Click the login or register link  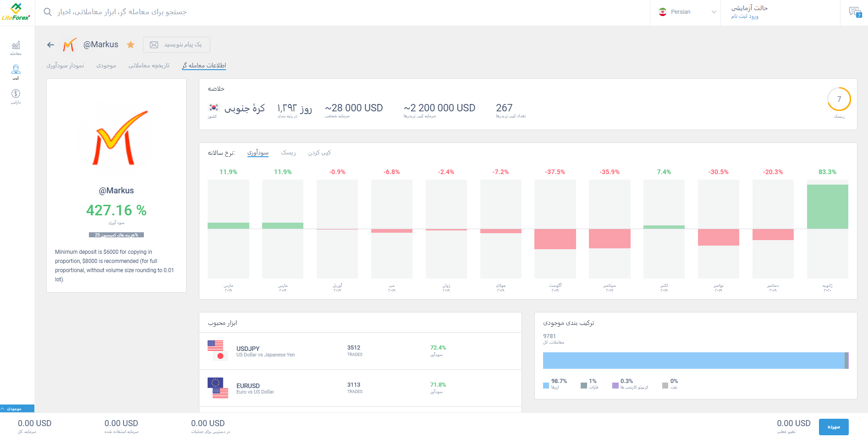click(745, 16)
